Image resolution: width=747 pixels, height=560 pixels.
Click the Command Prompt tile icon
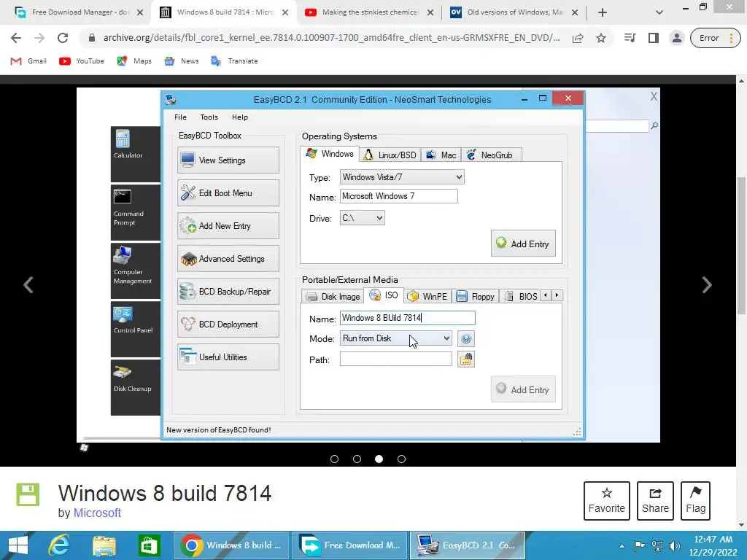tap(123, 197)
